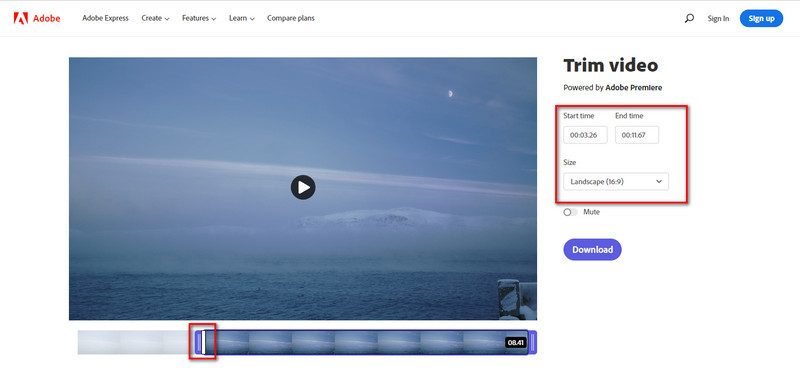Play the video with center play button
Viewport: 800px width, 375px height.
(x=303, y=187)
